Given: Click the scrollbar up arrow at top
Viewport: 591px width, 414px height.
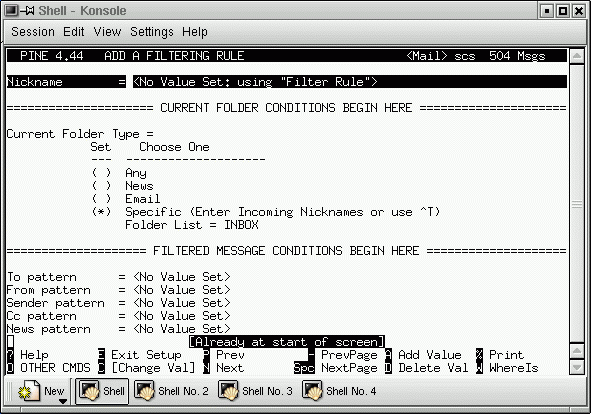Looking at the screenshot, I should (577, 57).
